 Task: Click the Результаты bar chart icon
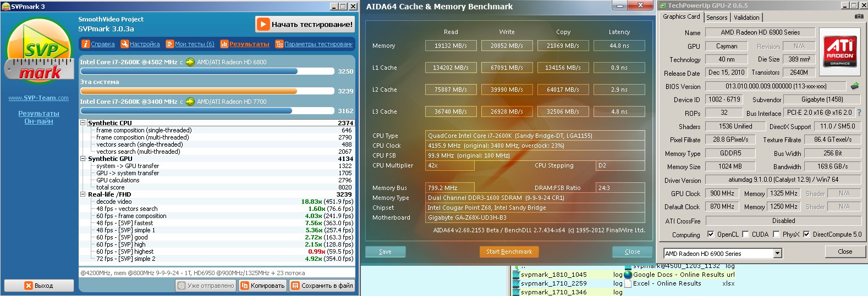click(x=224, y=44)
